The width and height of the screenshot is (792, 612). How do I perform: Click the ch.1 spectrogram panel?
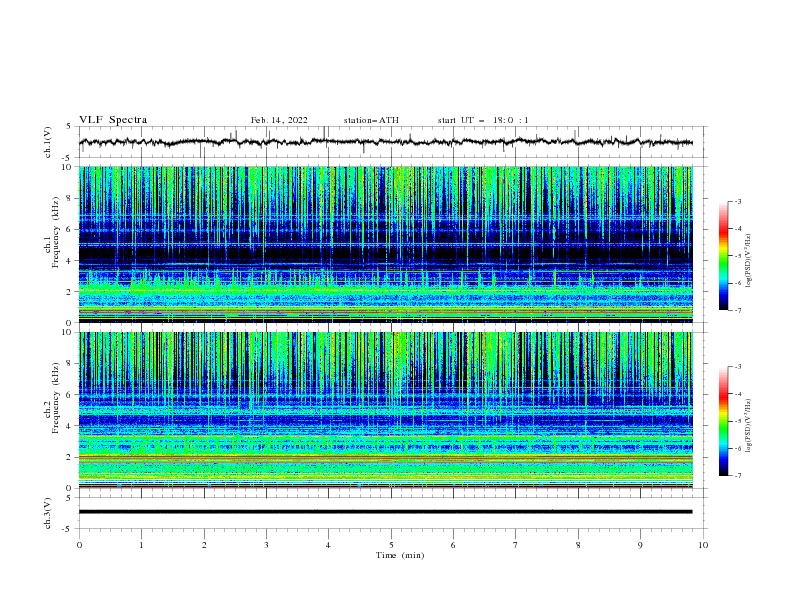(x=386, y=244)
